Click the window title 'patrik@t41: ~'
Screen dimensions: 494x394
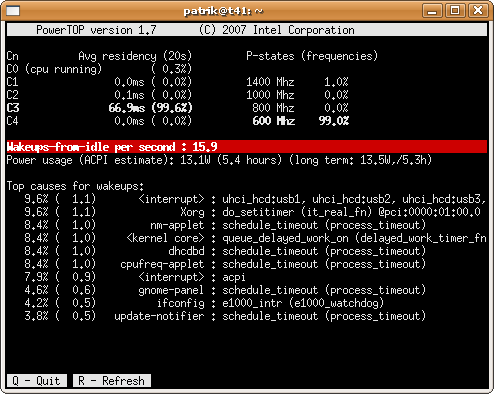click(x=223, y=11)
